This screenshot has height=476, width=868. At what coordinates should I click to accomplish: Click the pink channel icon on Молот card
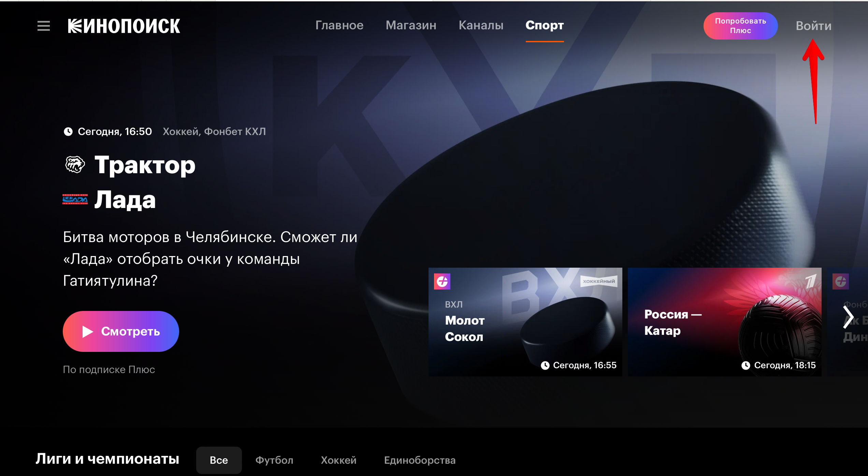[442, 281]
